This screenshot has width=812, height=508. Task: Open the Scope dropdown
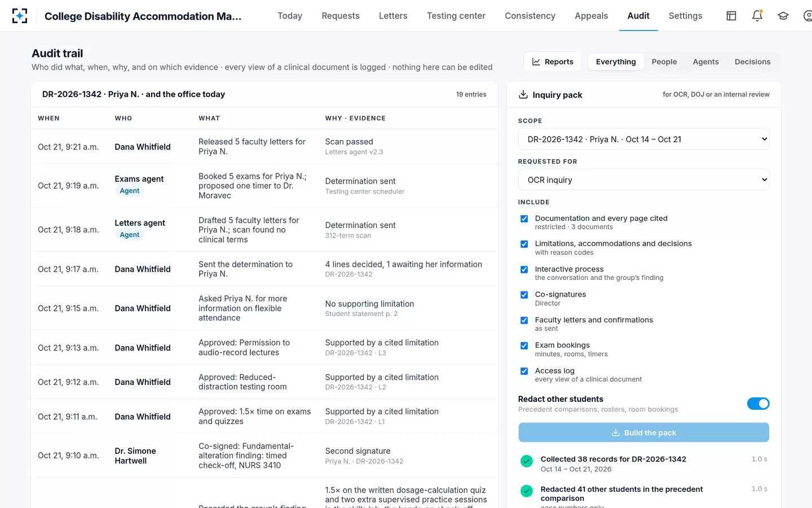click(x=643, y=139)
